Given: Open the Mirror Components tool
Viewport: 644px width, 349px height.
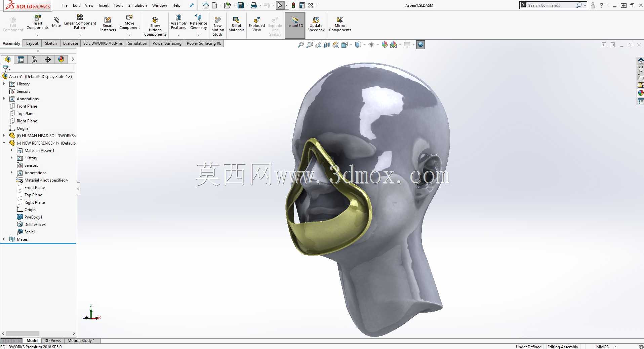Looking at the screenshot, I should (340, 24).
